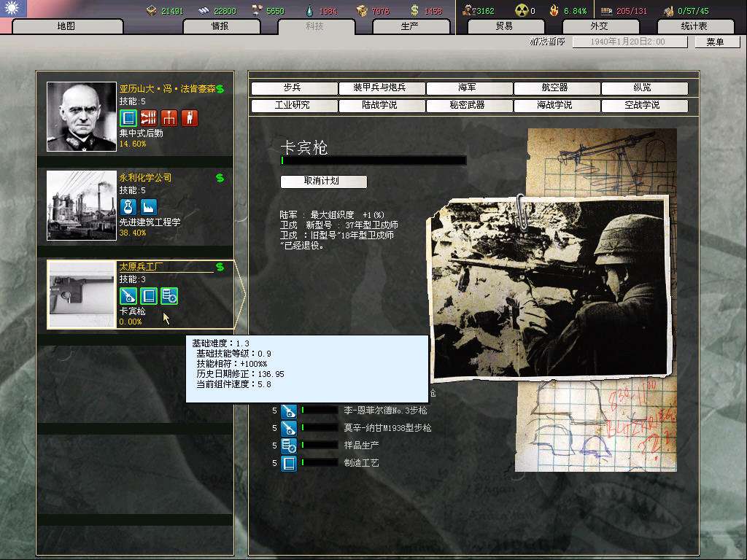
Task: Click the prototype production icon of 太原兵工厂
Action: [x=169, y=296]
